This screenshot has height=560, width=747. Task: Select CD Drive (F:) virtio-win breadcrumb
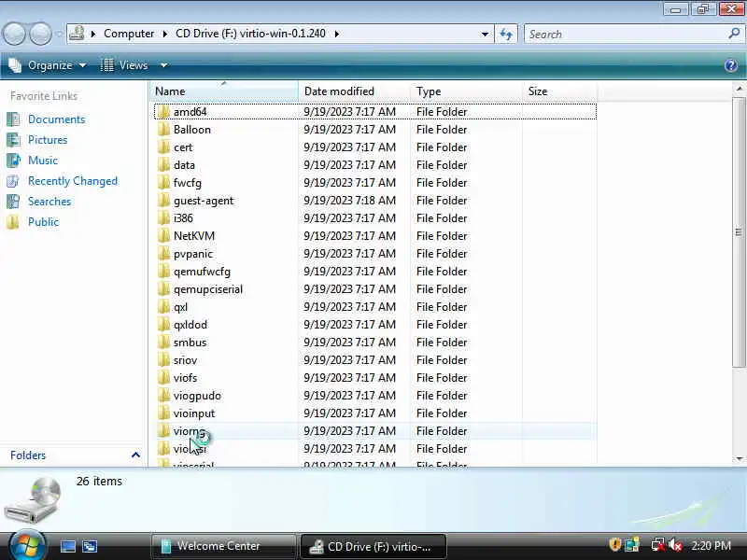pos(250,34)
